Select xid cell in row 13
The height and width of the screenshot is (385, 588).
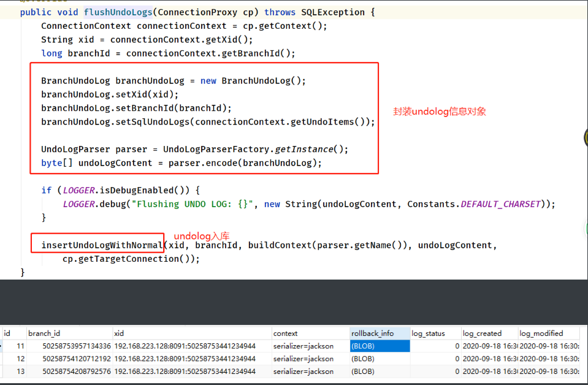[193, 372]
